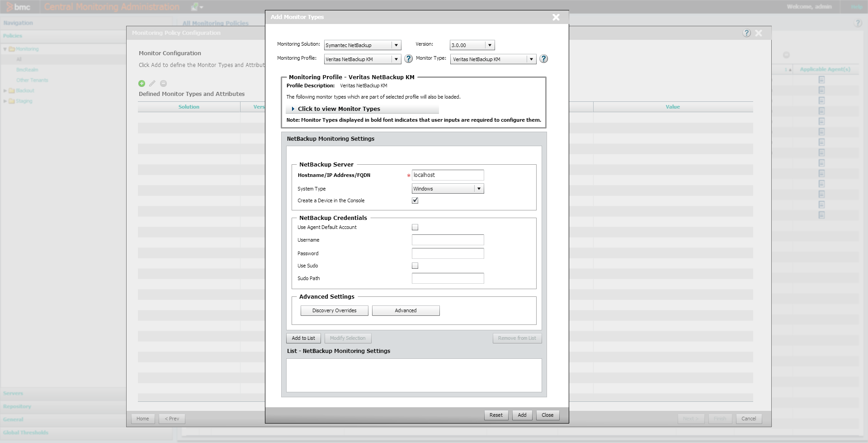Image resolution: width=868 pixels, height=443 pixels.
Task: Select All under the Monitoring tree
Action: [19, 59]
